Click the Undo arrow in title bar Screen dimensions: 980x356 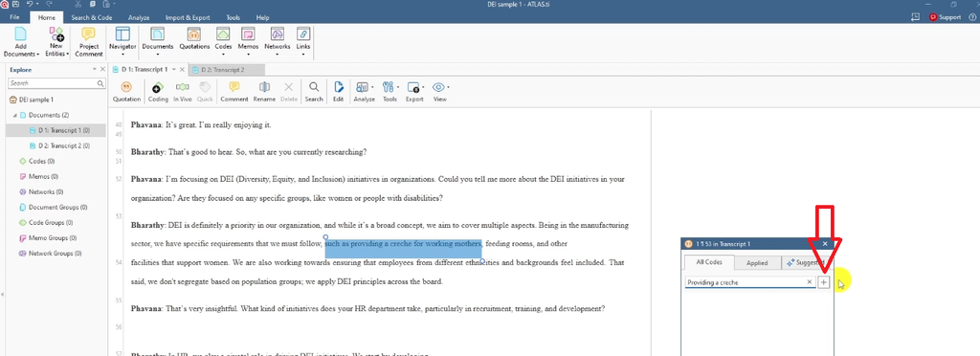coord(30,5)
